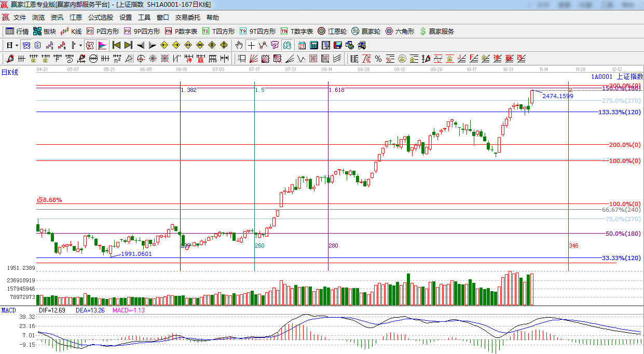Jump to first bar with skip-start arrow

coord(116,45)
